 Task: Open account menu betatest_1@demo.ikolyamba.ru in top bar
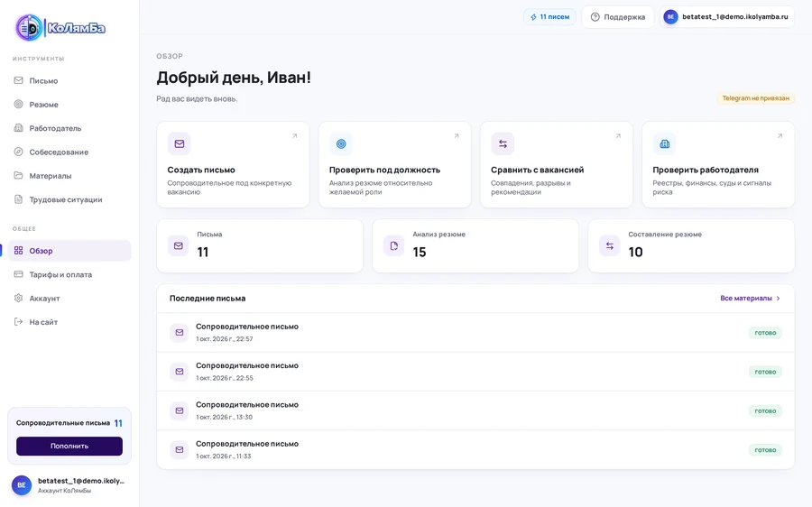click(x=727, y=17)
